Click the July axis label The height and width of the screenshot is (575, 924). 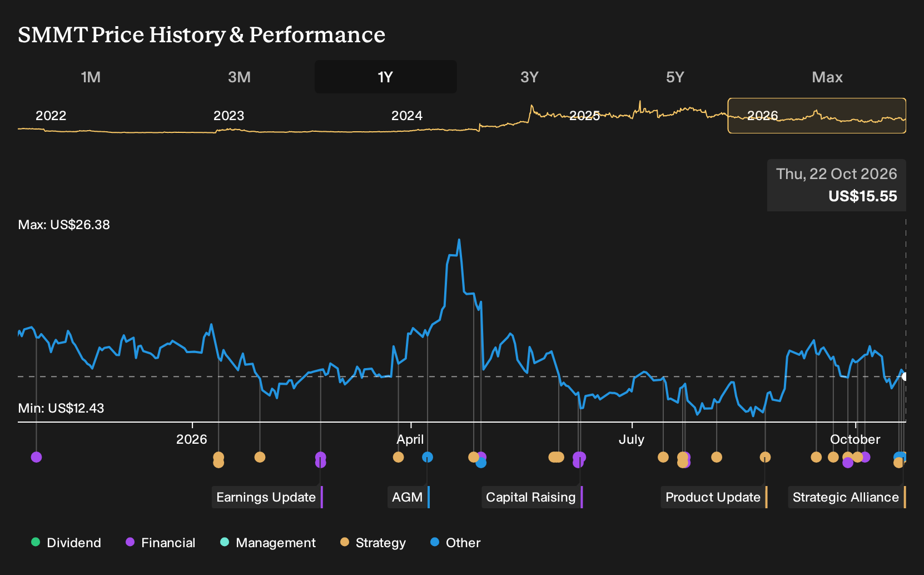pyautogui.click(x=632, y=439)
